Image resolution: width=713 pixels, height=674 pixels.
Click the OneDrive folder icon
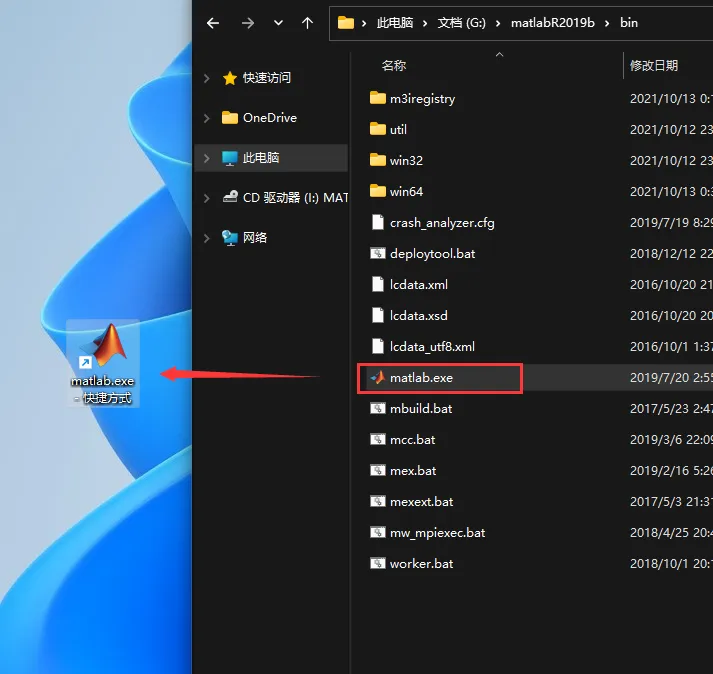coord(230,118)
